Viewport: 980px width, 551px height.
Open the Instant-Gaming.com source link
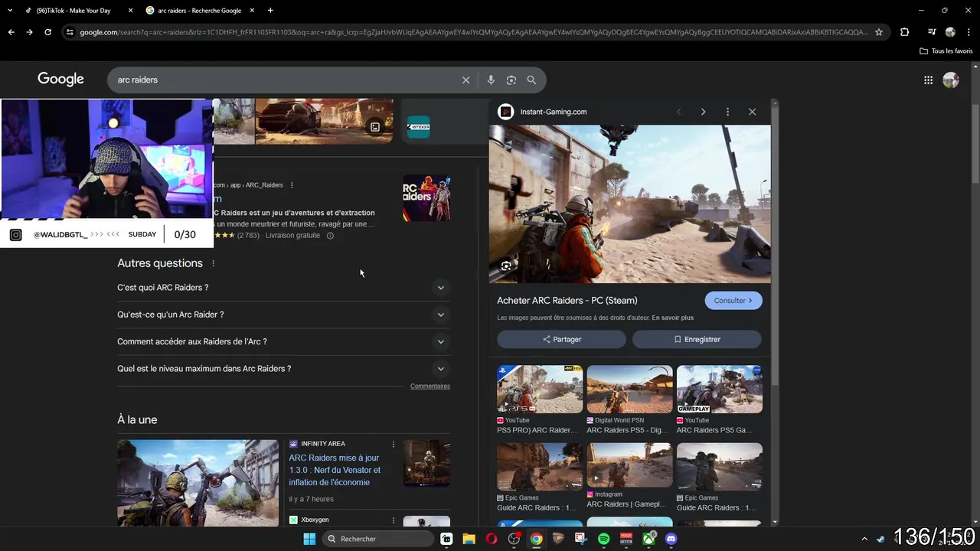coord(554,112)
